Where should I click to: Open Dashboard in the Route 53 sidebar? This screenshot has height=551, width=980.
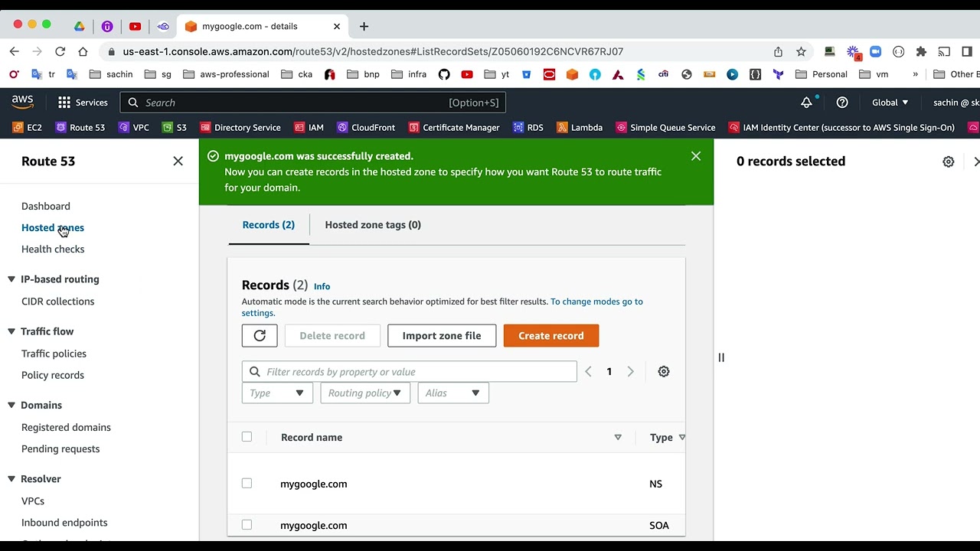click(x=46, y=206)
